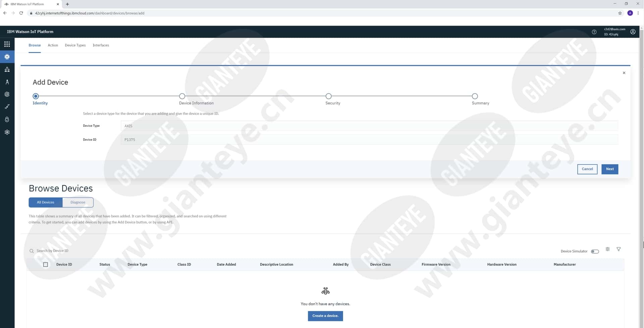Open the Apps compass icon in sidebar
The image size is (644, 328).
[x=7, y=82]
